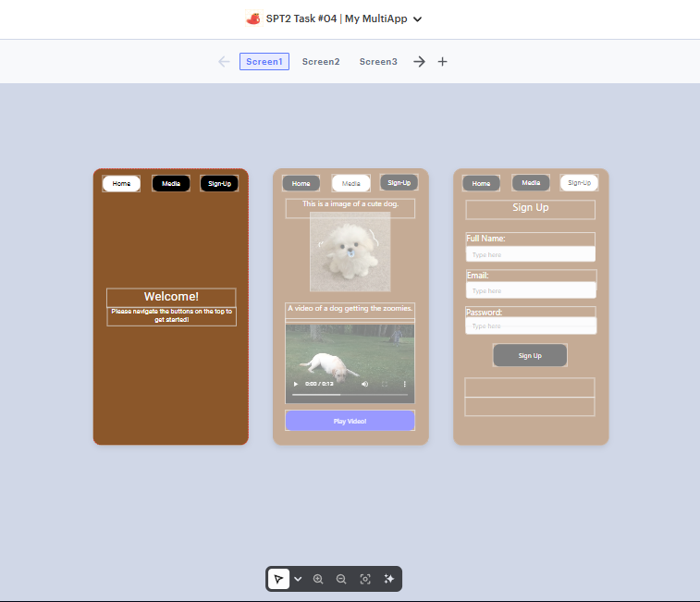Click Home button on media screen

click(x=301, y=183)
